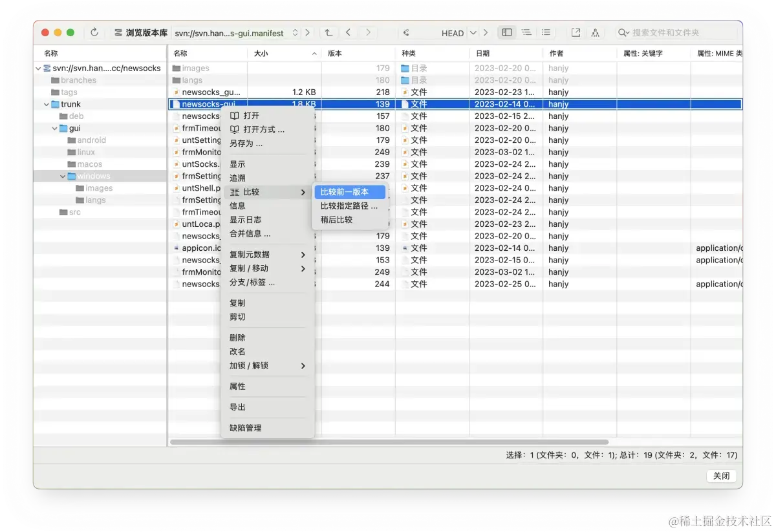This screenshot has width=776, height=532.
Task: Choose 合并信息 ... in the context menu
Action: click(268, 233)
